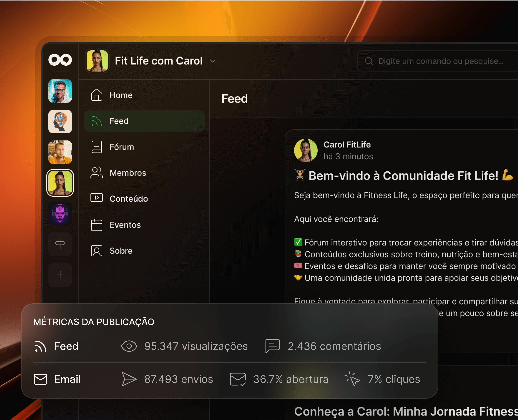Open the Membros section icon
Viewport: 518px width, 420px height.
(x=97, y=173)
